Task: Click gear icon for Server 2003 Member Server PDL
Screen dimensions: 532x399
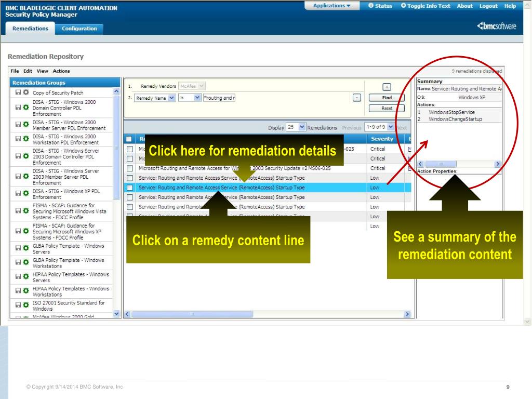Action: point(26,177)
